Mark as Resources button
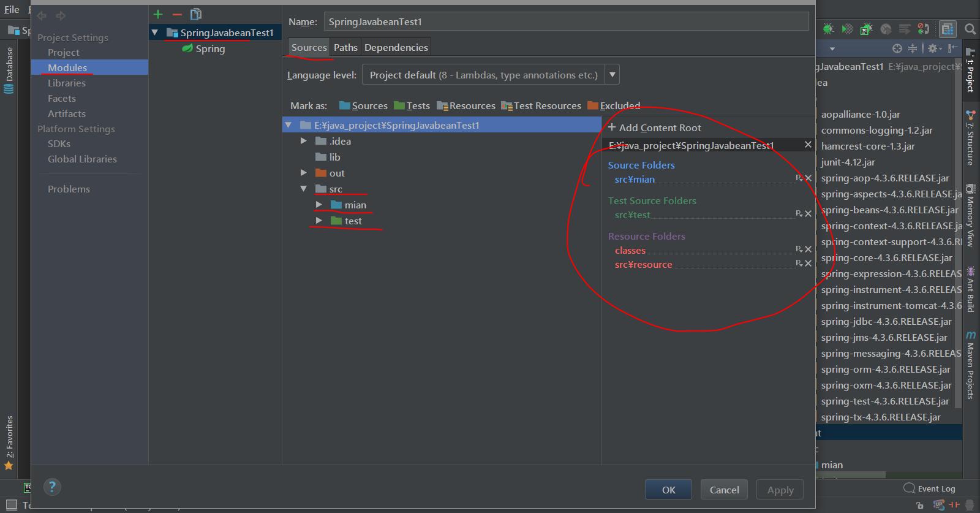The height and width of the screenshot is (513, 980). [x=466, y=105]
